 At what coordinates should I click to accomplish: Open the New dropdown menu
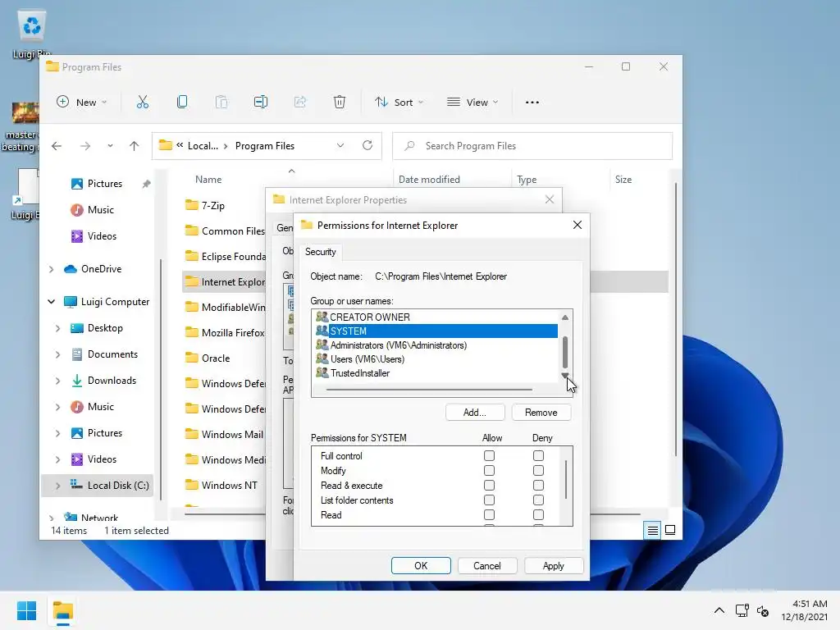[81, 102]
